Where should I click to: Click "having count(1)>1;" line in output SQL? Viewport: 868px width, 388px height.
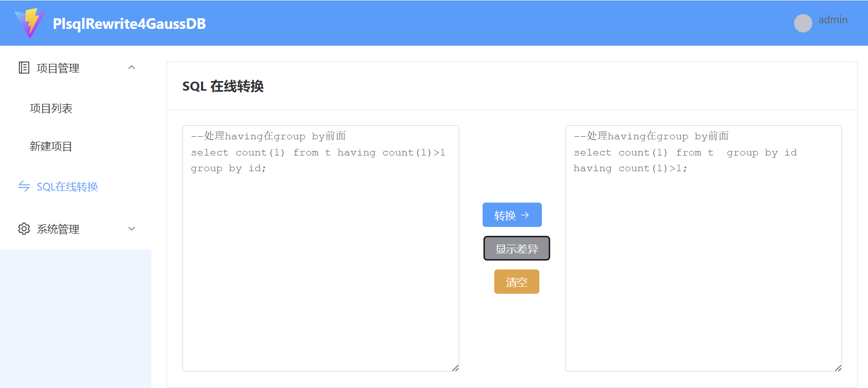point(630,168)
